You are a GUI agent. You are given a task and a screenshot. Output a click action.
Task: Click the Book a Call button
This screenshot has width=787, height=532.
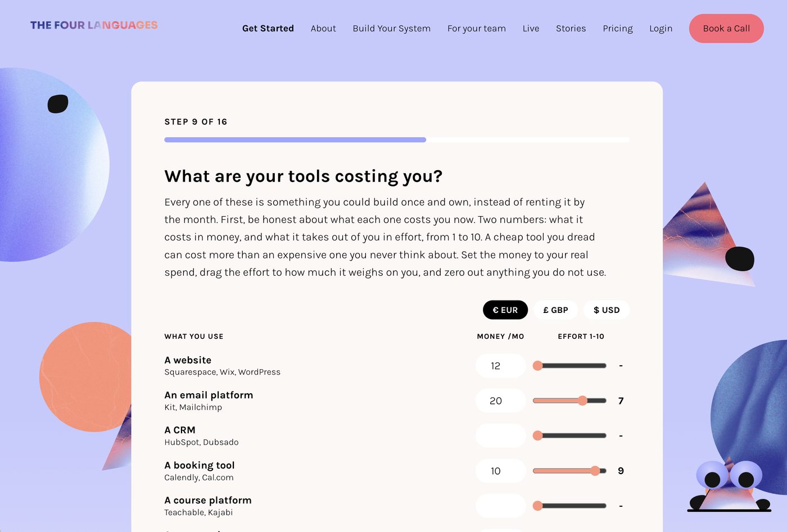click(726, 29)
